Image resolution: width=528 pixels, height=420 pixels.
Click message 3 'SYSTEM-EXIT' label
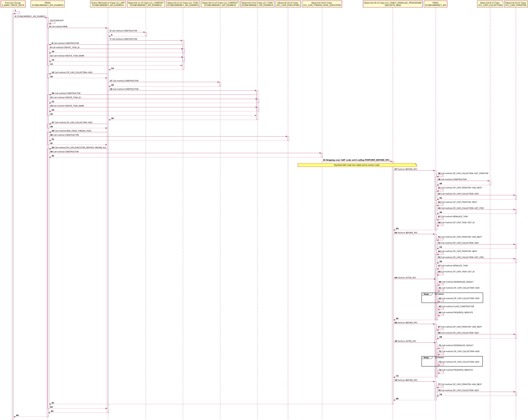pyautogui.click(x=58, y=21)
